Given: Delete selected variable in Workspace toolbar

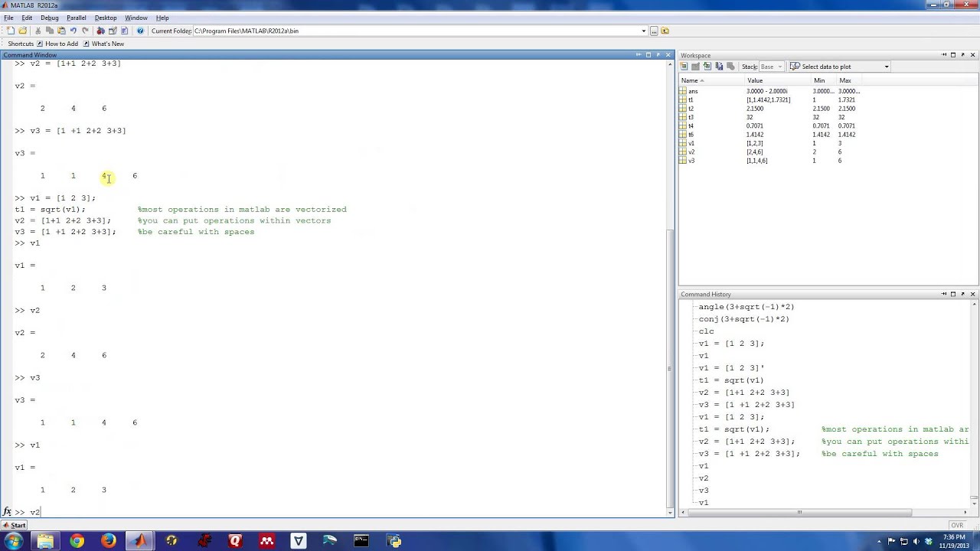Looking at the screenshot, I should pos(730,67).
